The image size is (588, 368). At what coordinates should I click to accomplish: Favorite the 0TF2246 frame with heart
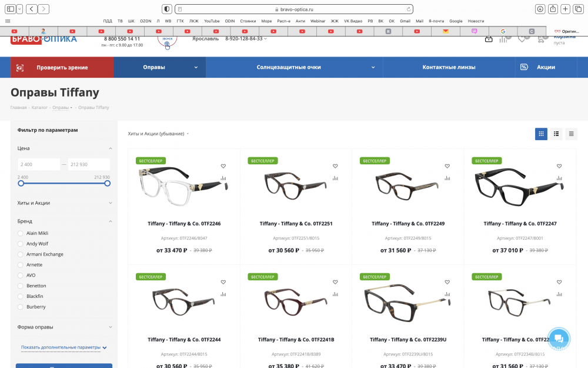point(223,166)
